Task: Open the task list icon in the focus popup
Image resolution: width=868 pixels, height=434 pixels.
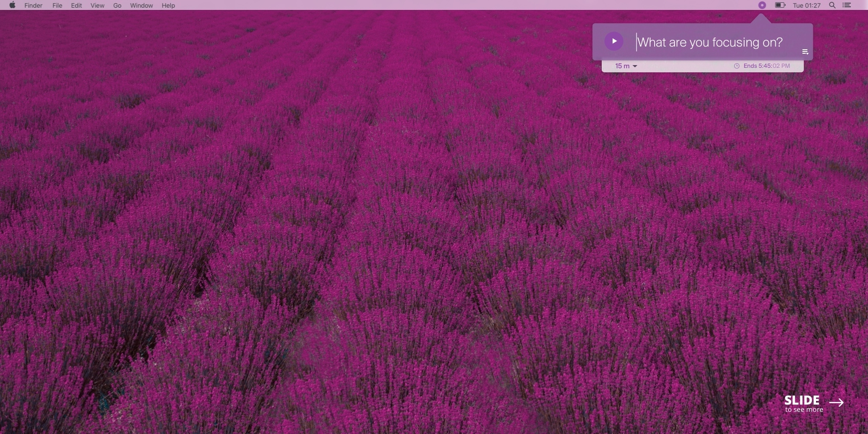Action: point(805,52)
